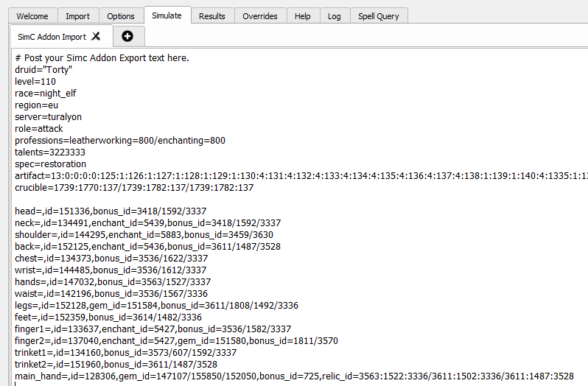Viewport: 588px width, 386px height.
Task: Click the head= item line
Action: (x=111, y=211)
